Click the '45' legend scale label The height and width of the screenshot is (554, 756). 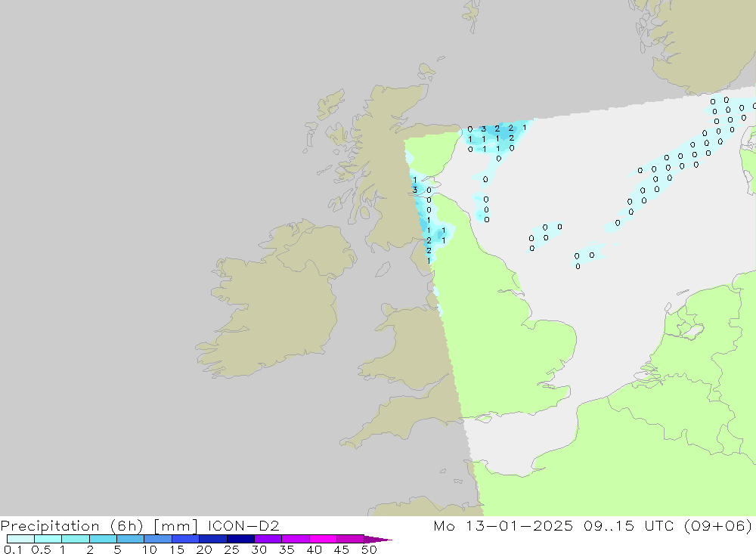tap(342, 549)
